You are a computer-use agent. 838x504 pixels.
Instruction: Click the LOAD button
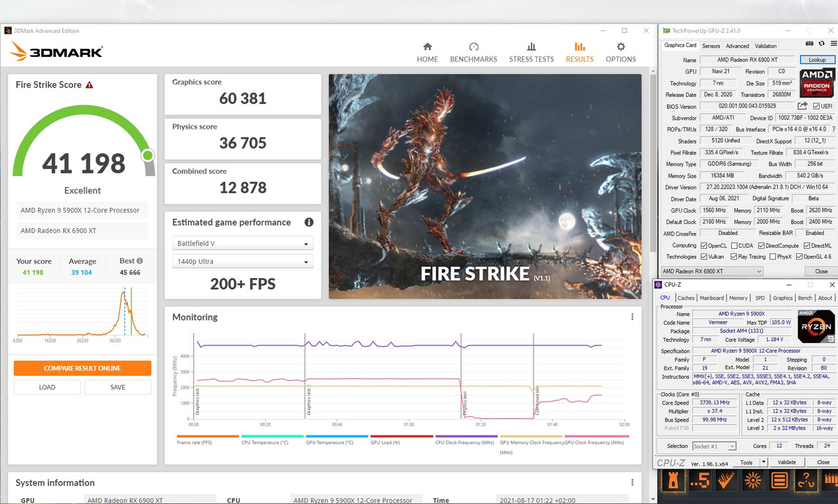pos(47,387)
